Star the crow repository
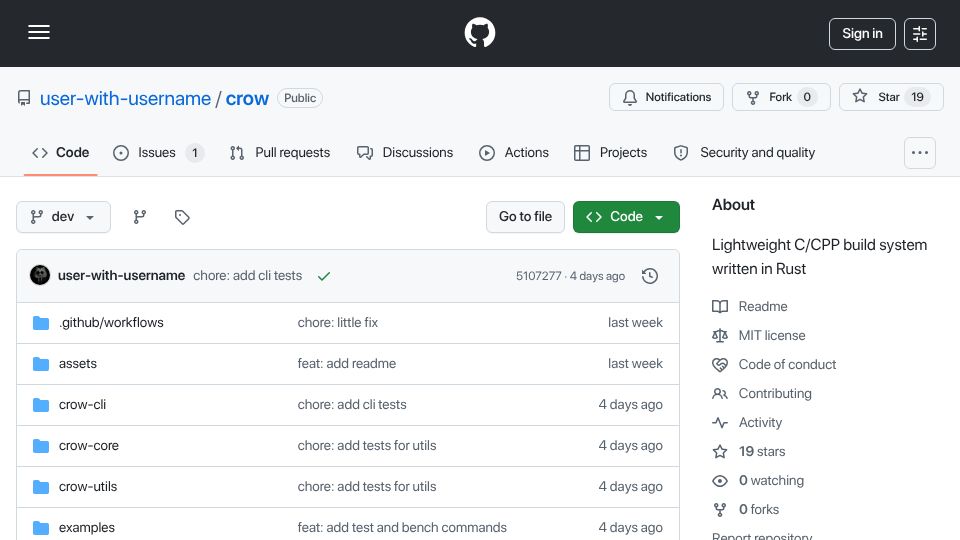The width and height of the screenshot is (960, 540). pyautogui.click(x=891, y=97)
